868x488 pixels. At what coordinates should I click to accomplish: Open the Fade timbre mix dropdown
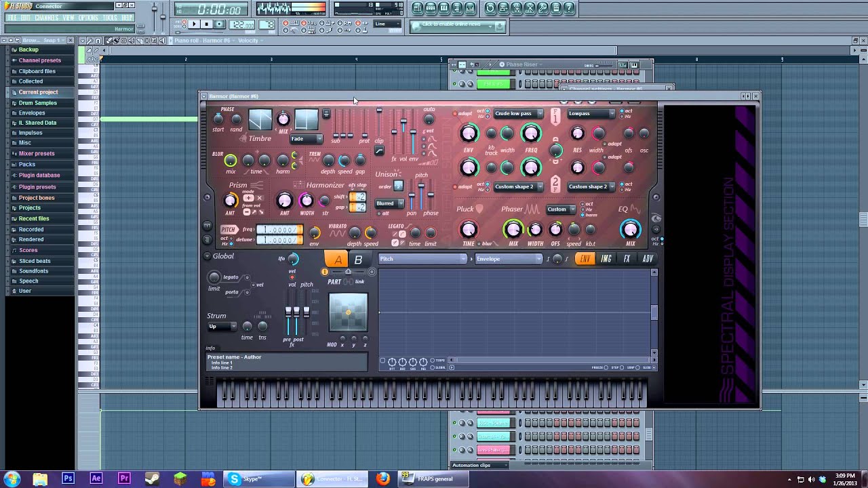click(307, 139)
